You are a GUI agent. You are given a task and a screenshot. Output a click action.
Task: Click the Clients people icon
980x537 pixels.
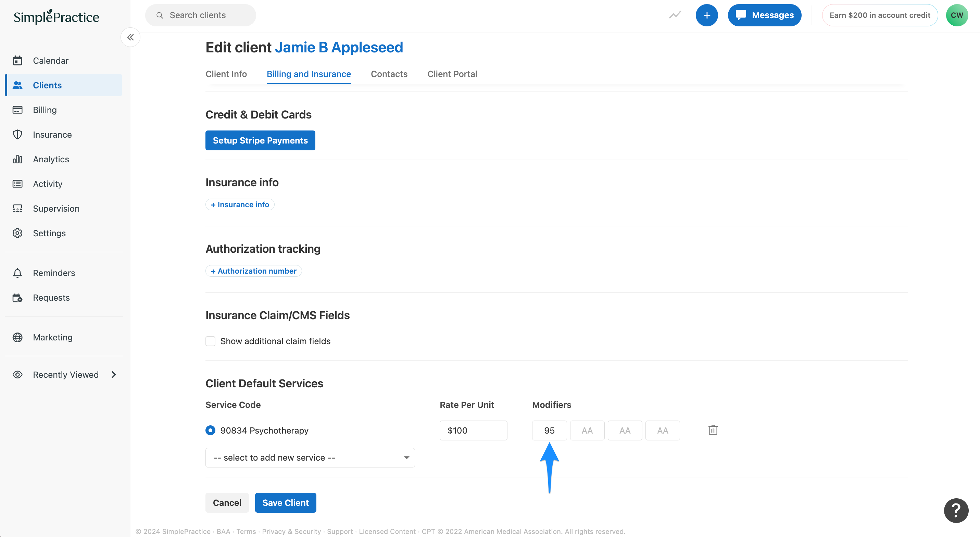pyautogui.click(x=17, y=85)
